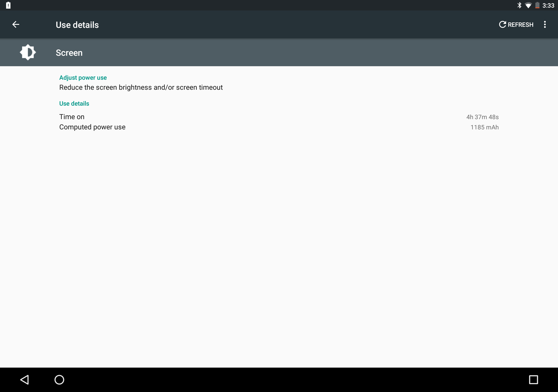Viewport: 558px width, 392px height.
Task: Tap the Bluetooth status bar icon
Action: click(519, 5)
